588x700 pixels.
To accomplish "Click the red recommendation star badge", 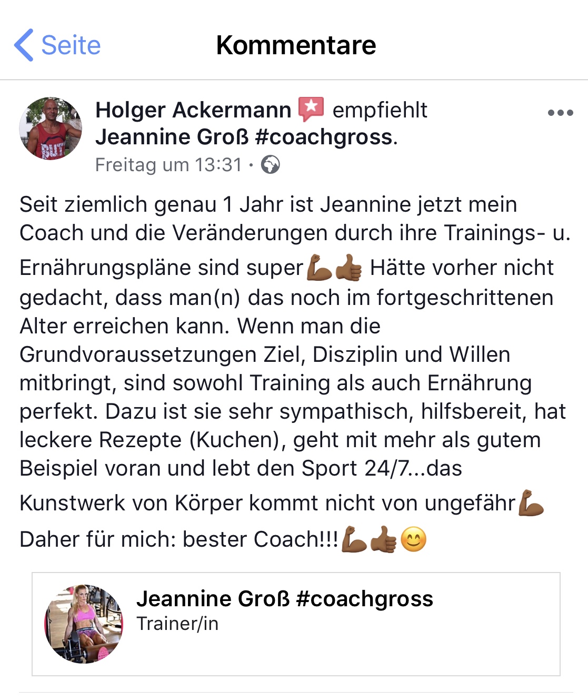I will click(x=311, y=110).
